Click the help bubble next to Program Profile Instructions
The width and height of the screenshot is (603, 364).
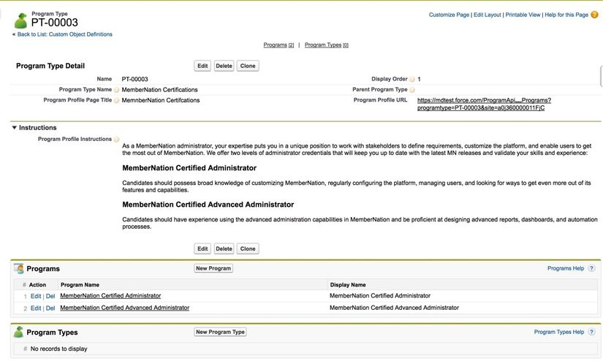(x=116, y=139)
